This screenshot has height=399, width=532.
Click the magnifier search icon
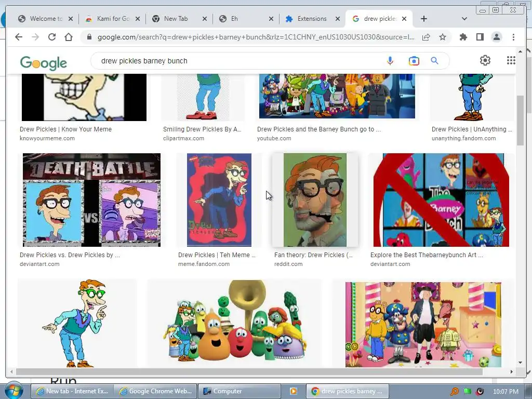[x=435, y=61]
